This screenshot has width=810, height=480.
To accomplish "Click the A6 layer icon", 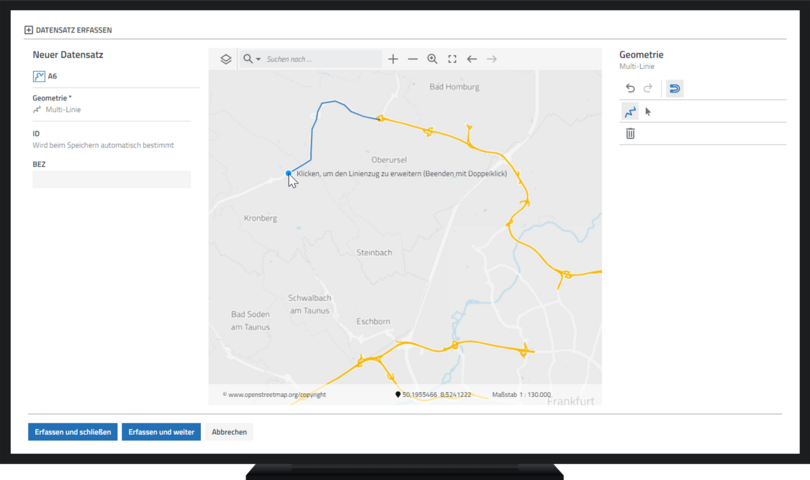I will tap(39, 76).
